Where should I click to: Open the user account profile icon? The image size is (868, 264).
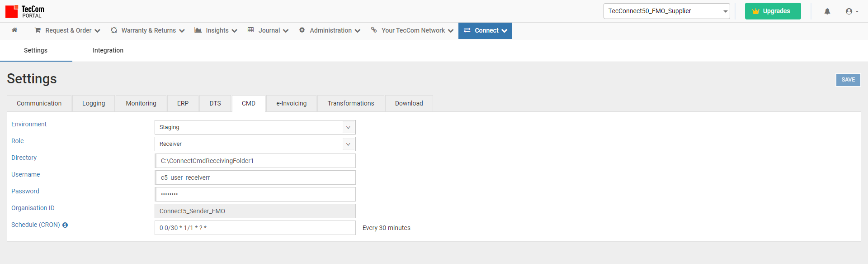point(851,11)
